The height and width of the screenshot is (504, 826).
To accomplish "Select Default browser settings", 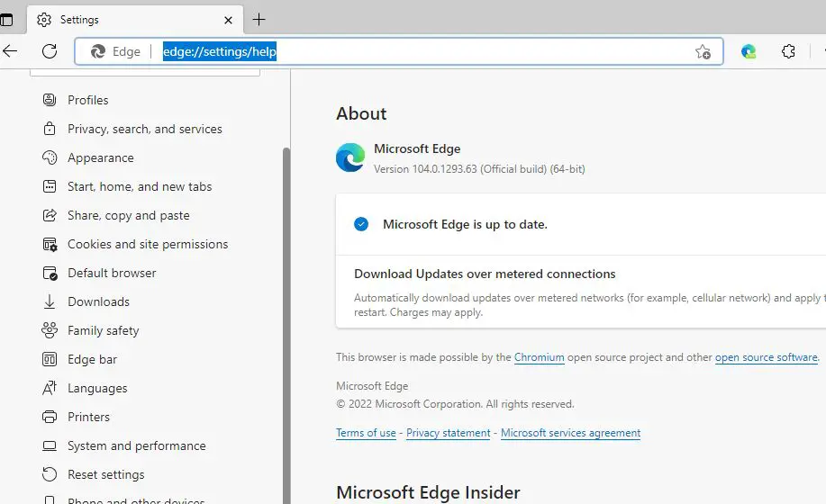I will pyautogui.click(x=112, y=273).
